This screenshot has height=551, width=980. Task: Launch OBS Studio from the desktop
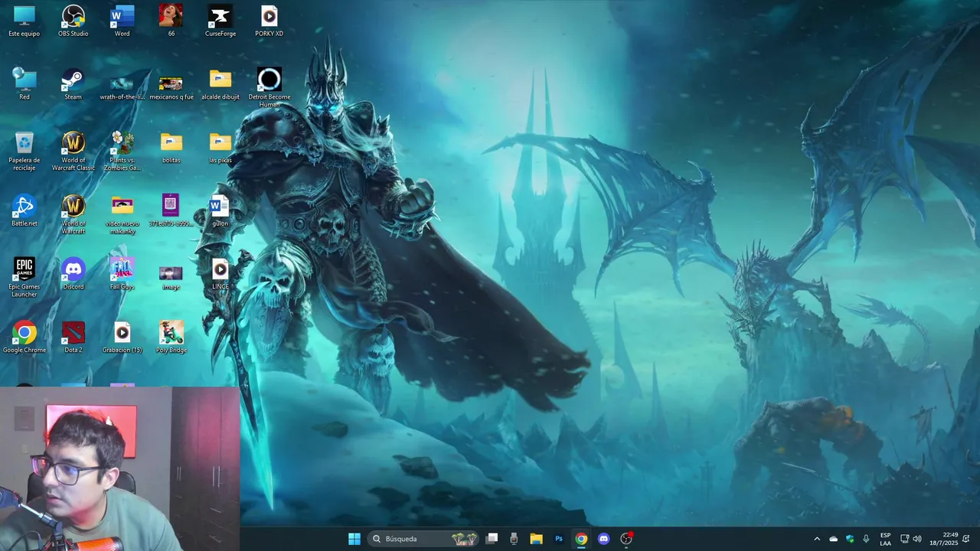[73, 21]
